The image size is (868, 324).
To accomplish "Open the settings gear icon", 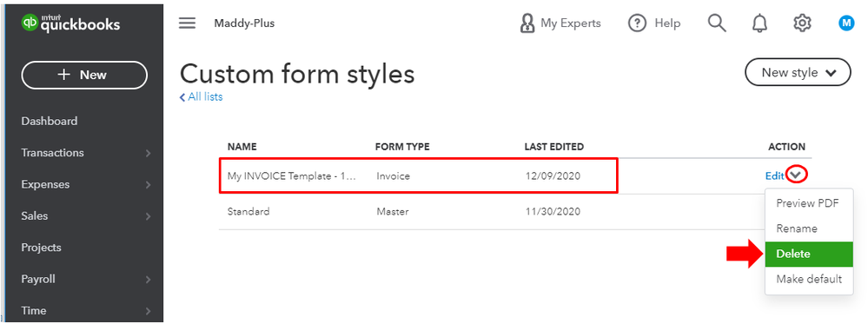I will 802,23.
